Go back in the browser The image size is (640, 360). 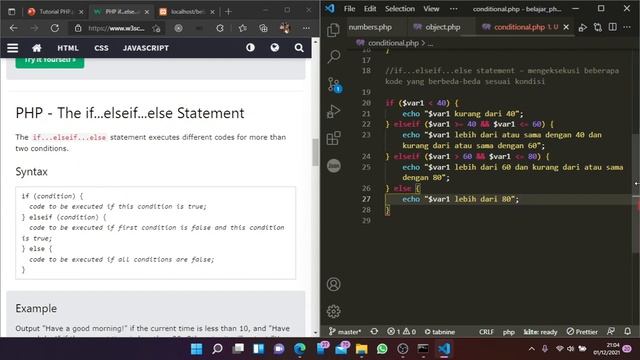pos(13,28)
